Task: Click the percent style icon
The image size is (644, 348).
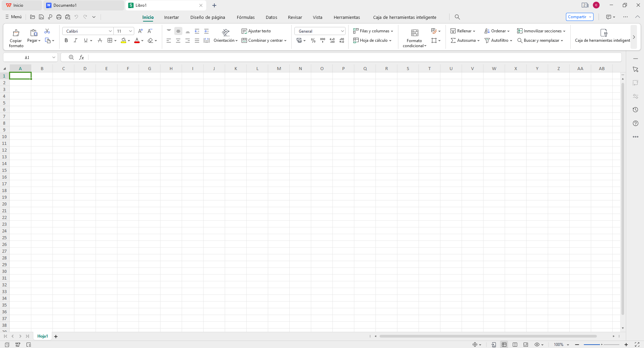Action: click(x=313, y=40)
